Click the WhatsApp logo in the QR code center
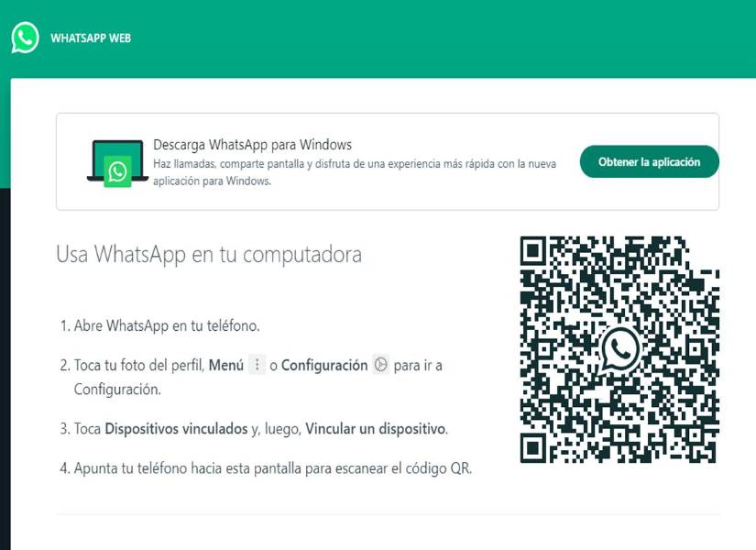 pyautogui.click(x=620, y=349)
